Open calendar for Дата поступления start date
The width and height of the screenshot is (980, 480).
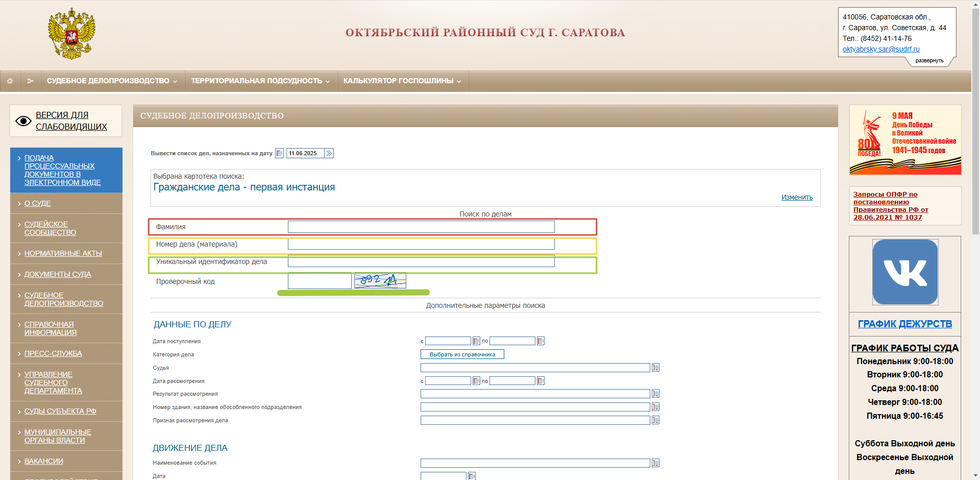476,341
